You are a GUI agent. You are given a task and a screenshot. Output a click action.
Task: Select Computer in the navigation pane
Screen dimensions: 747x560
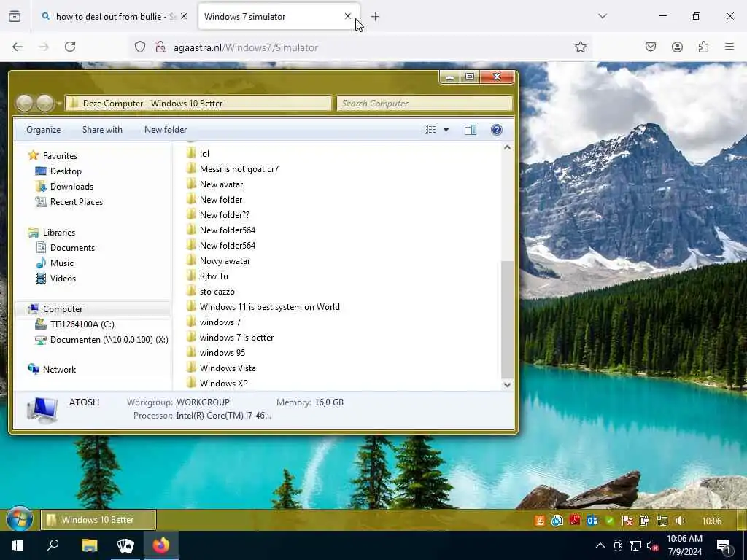(63, 309)
